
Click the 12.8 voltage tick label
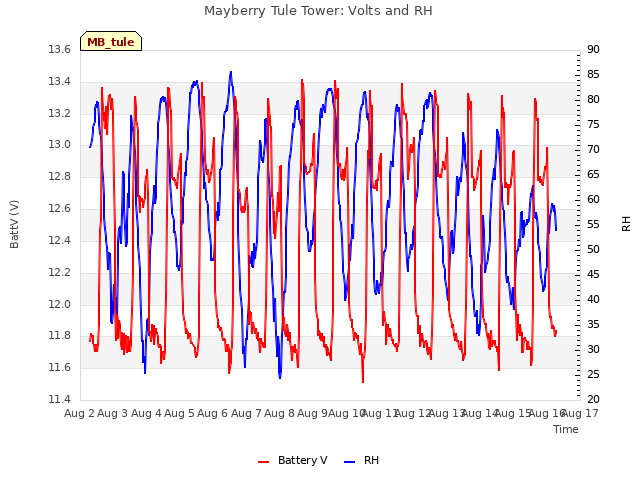60,177
